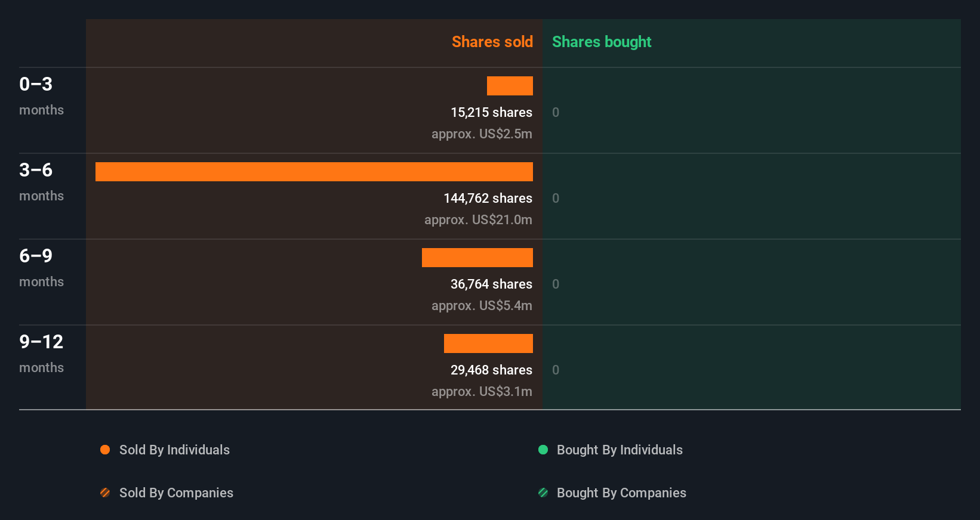Click the approx. US$21.0m amount
Screen dimensions: 980x520
click(x=478, y=219)
